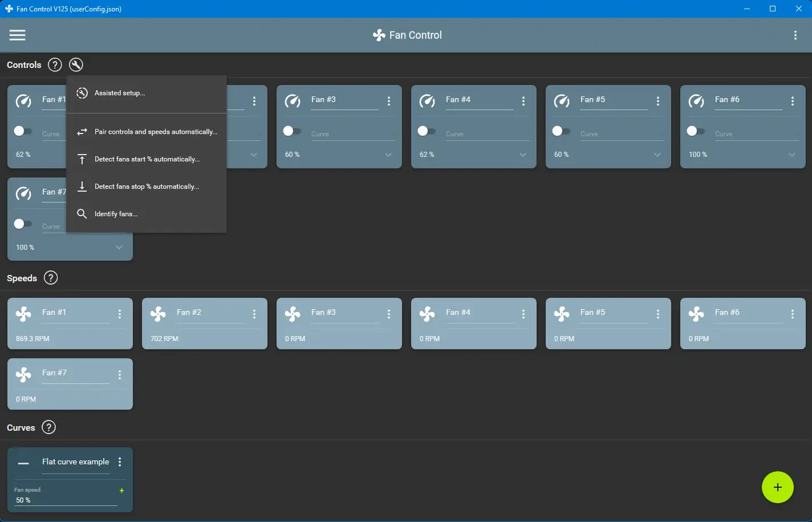The width and height of the screenshot is (812, 522).
Task: Toggle the Fan #7 control switch
Action: [23, 224]
